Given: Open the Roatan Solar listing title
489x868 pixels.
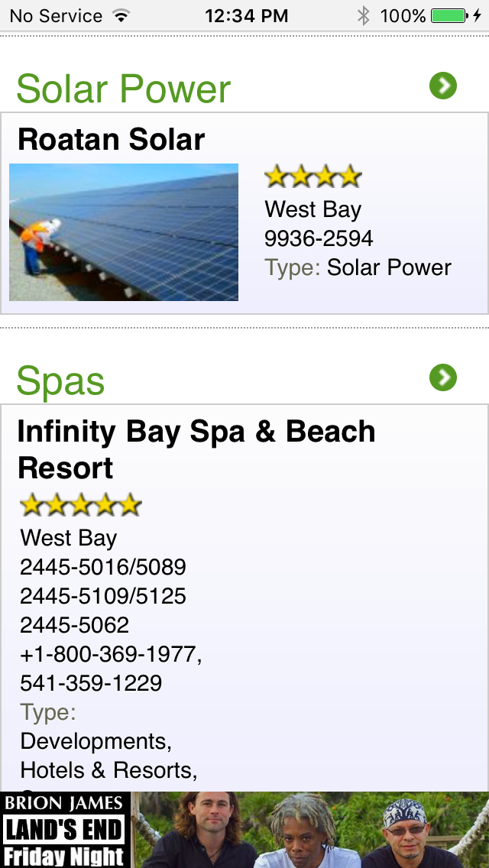Looking at the screenshot, I should click(112, 140).
